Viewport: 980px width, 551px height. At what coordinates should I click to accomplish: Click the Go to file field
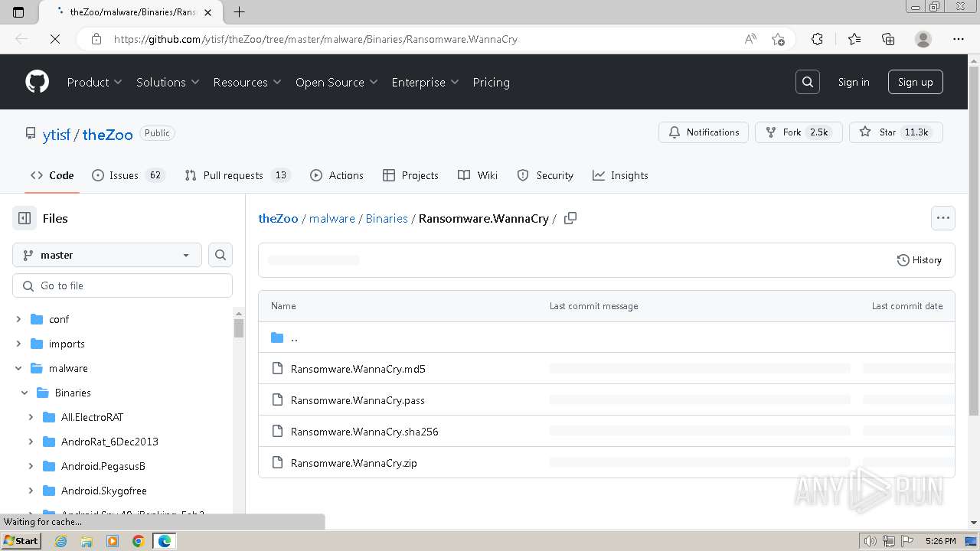tap(122, 285)
